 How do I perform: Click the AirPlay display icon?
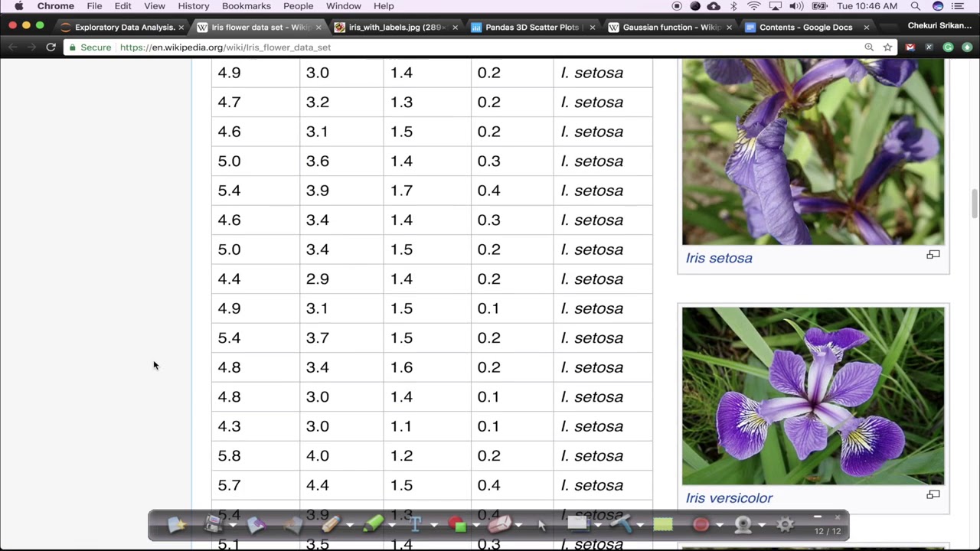pyautogui.click(x=776, y=6)
